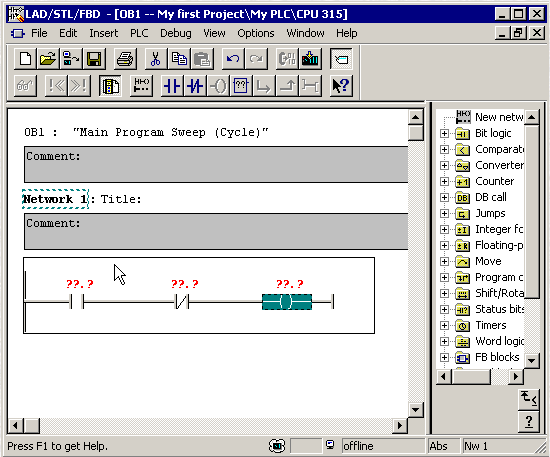Select the Timers tree item

[x=491, y=325]
